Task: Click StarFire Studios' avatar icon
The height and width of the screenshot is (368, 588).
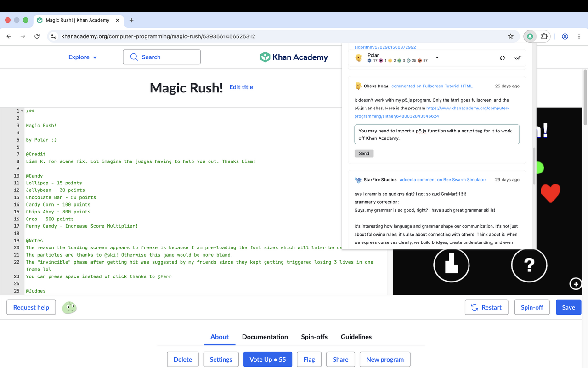Action: click(x=358, y=180)
